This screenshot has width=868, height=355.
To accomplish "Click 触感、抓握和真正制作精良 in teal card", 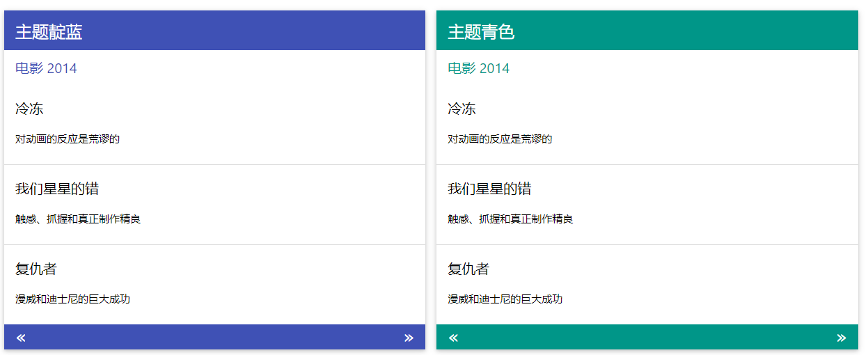I will pos(510,219).
